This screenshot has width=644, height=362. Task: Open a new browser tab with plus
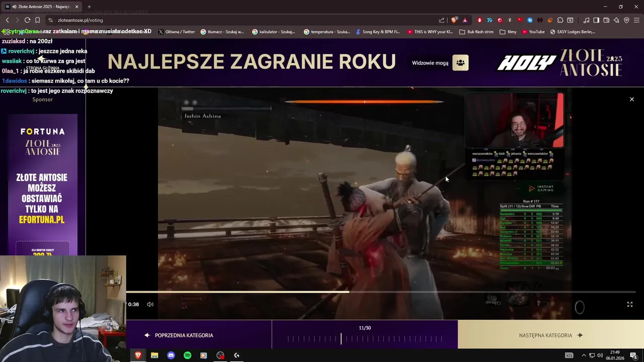click(x=89, y=7)
